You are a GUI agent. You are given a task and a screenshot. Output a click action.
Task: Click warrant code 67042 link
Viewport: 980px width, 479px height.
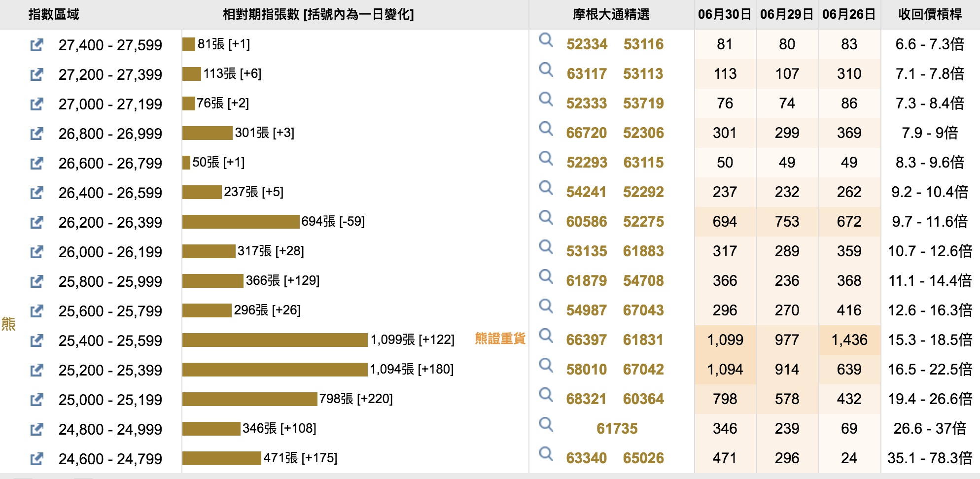[643, 370]
